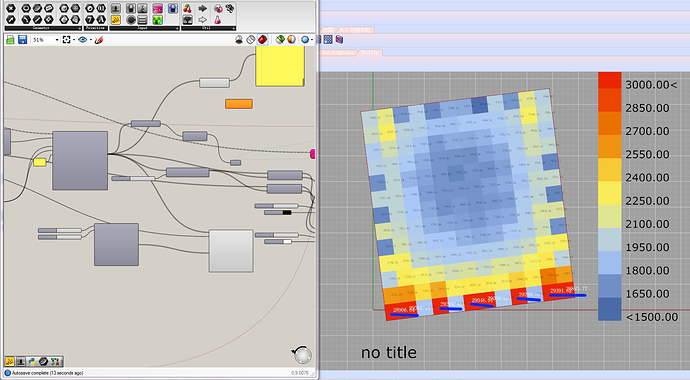690x380 pixels.
Task: Open file with green folder icon
Action: pyautogui.click(x=10, y=40)
